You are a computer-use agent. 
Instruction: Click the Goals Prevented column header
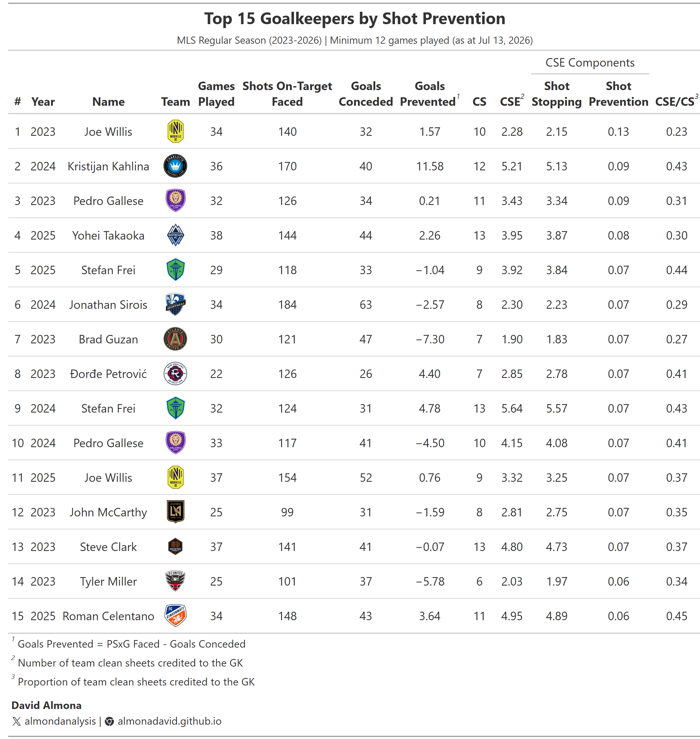tap(429, 94)
